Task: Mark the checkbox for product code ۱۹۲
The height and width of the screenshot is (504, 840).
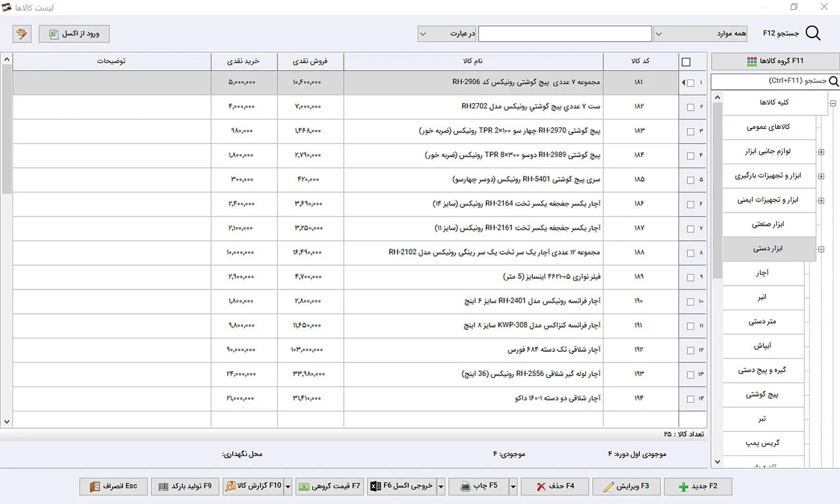Action: (690, 350)
